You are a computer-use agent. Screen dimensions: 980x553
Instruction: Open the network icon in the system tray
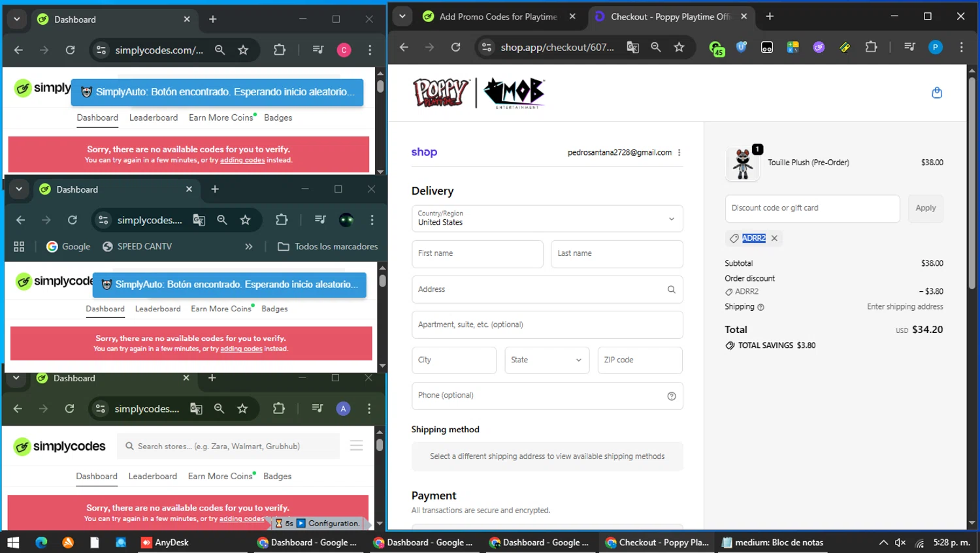(919, 543)
